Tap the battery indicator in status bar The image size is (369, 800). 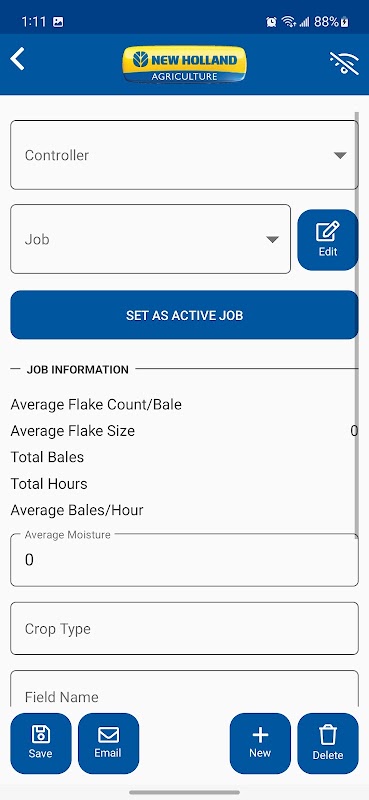point(345,21)
